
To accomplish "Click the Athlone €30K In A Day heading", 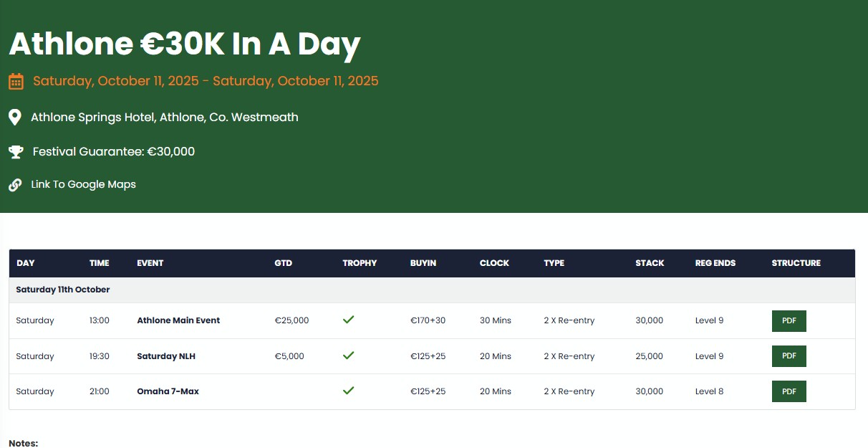I will coord(185,44).
